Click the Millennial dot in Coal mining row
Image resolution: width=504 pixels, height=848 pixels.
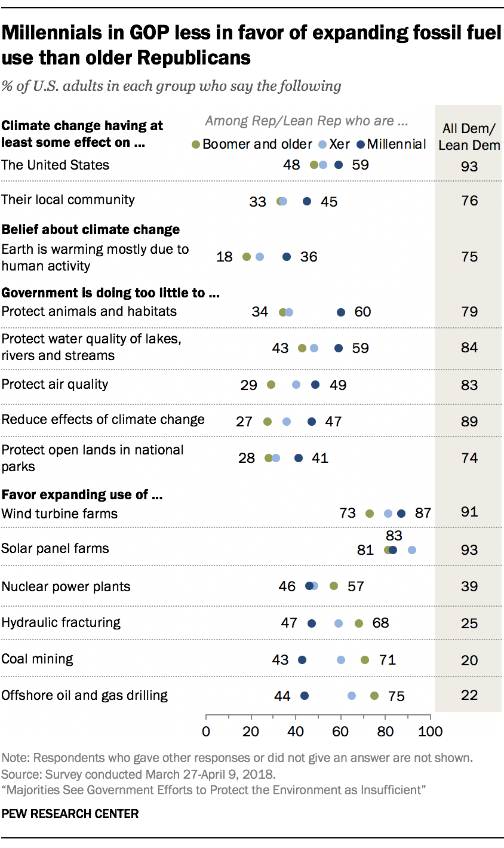click(302, 660)
